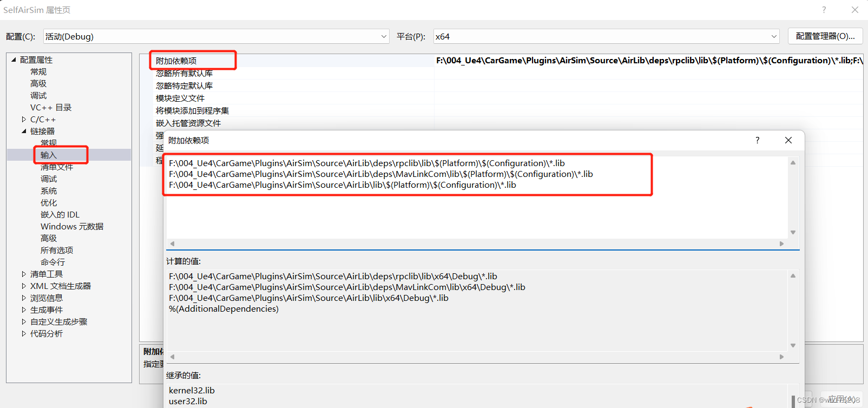This screenshot has width=868, height=408.
Task: Select the 模块定义文件 property row
Action: pyautogui.click(x=180, y=98)
